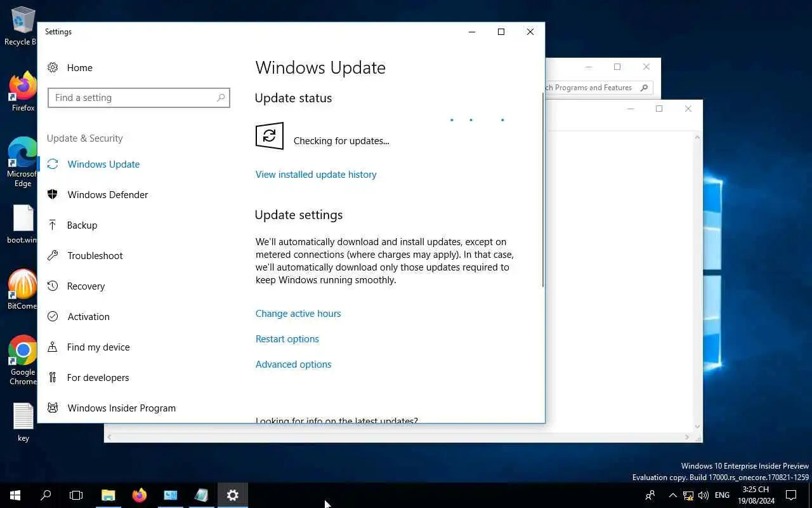Switch to the Notepad-like taskbar window
The width and height of the screenshot is (812, 508).
(202, 495)
